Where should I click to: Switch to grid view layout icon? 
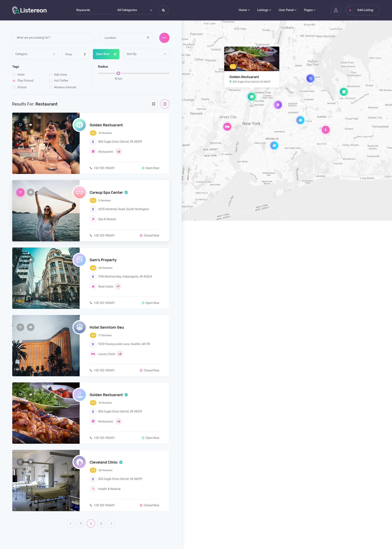click(x=154, y=104)
